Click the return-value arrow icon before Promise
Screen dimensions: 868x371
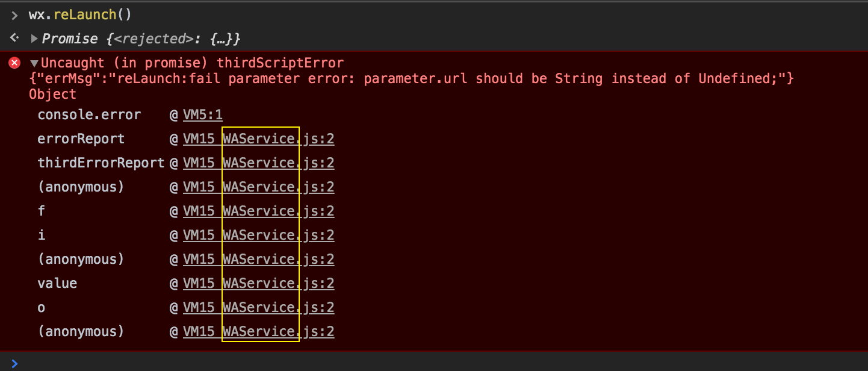(x=14, y=39)
